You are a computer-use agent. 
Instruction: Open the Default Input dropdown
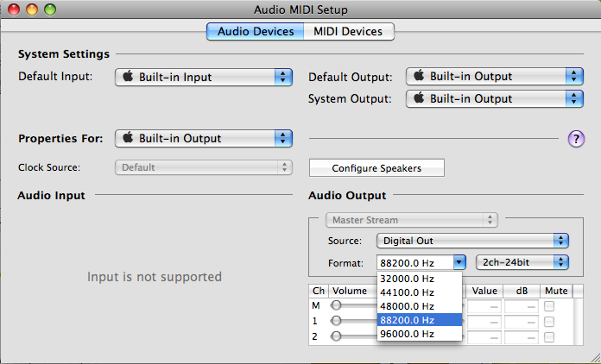(204, 77)
